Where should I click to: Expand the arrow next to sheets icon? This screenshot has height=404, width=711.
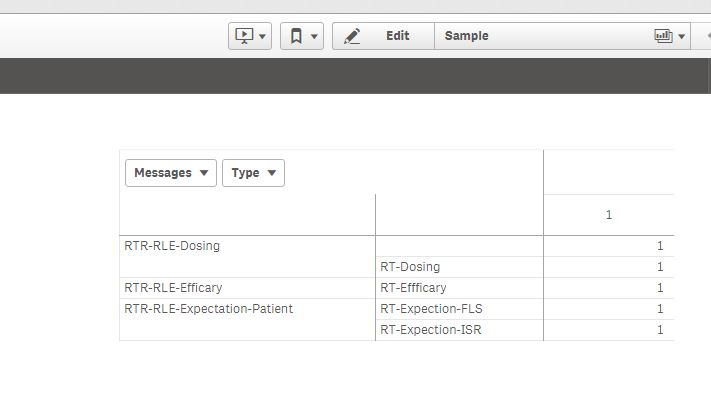tap(682, 37)
